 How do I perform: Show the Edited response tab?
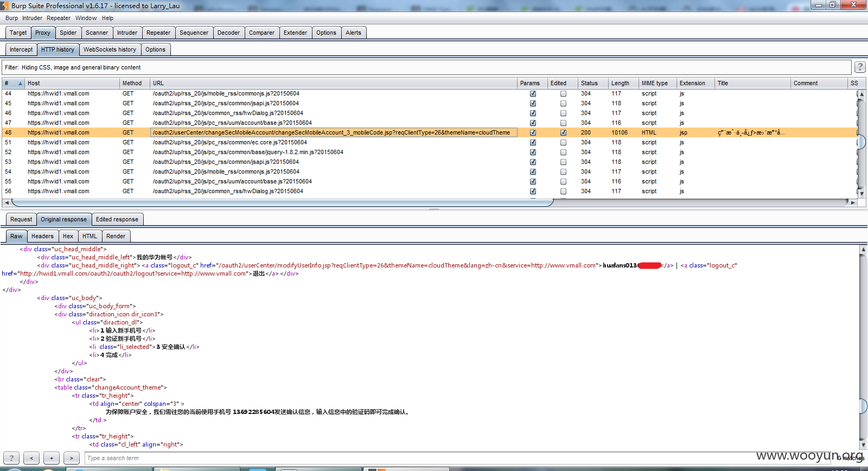tap(117, 219)
